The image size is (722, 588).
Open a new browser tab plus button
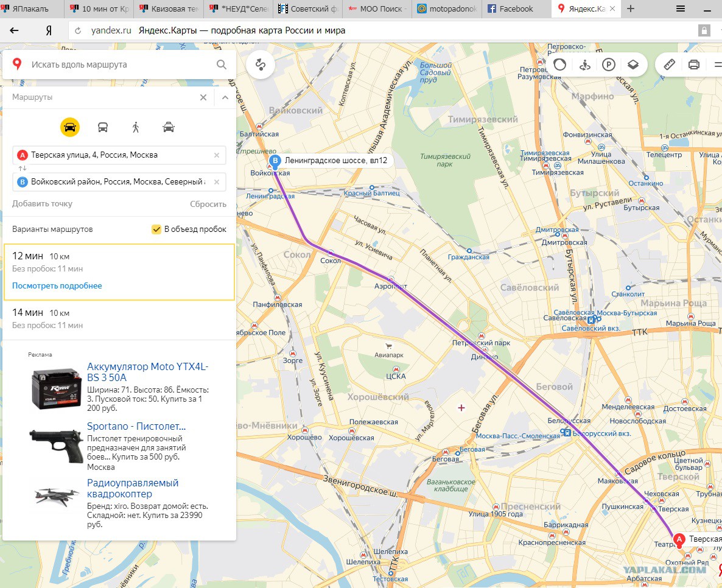point(631,9)
